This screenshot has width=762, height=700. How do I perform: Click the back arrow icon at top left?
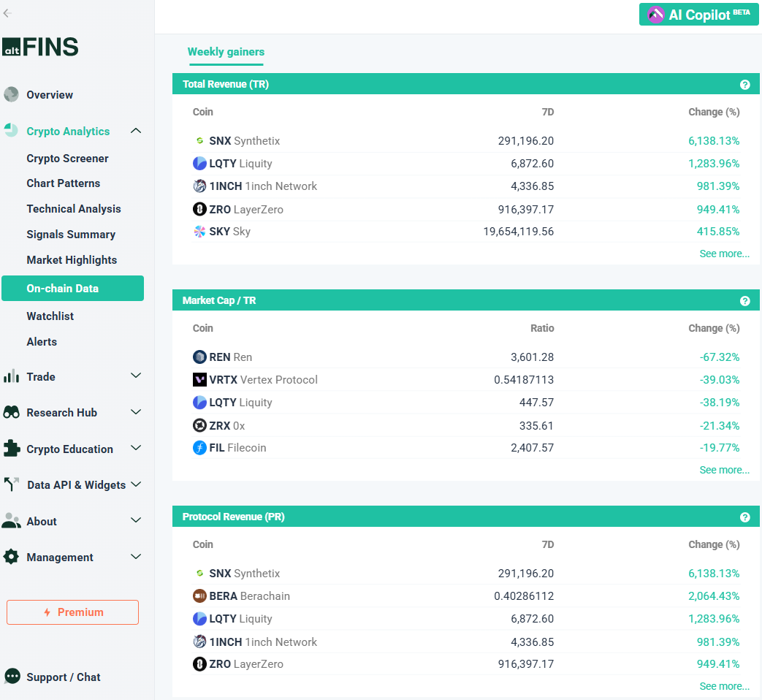pos(7,13)
